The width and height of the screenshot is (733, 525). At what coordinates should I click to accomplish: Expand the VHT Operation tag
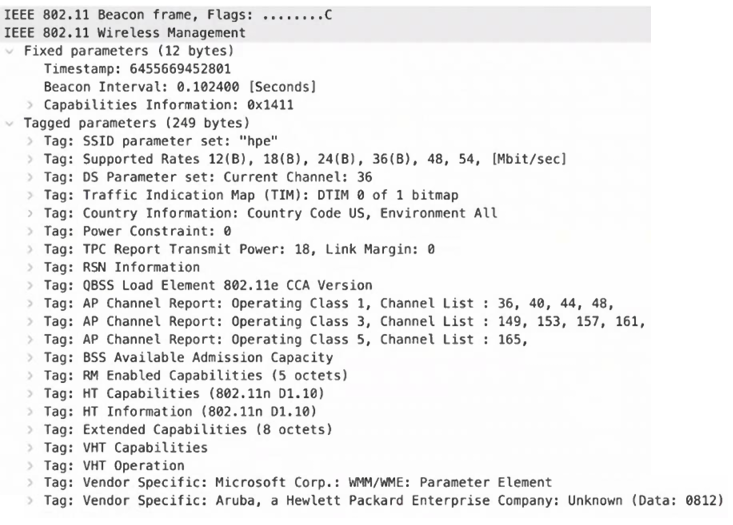(30, 465)
